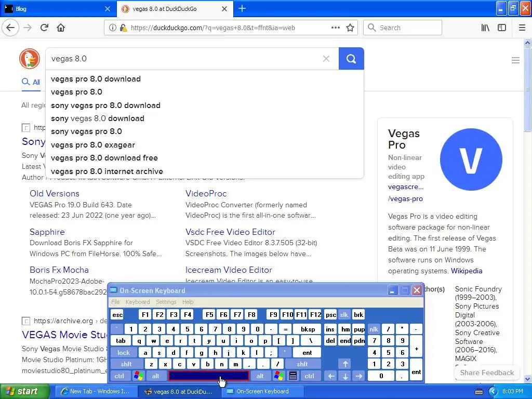
Task: Open the DuckDuckGo side menu icon
Action: (x=515, y=60)
